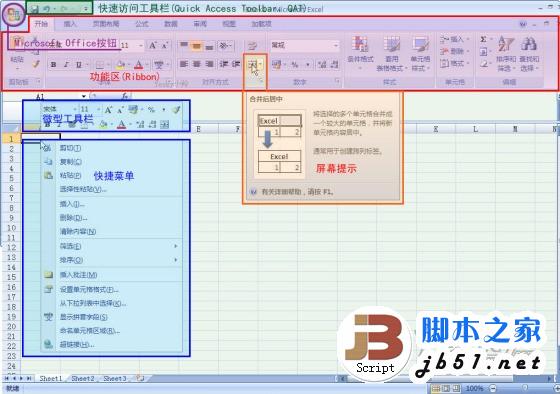Choose 设置单元格格式(F) in context menu
The image size is (560, 394).
(x=111, y=289)
